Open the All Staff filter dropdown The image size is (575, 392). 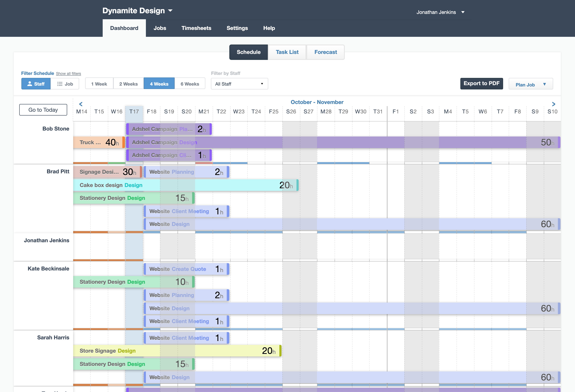(239, 84)
